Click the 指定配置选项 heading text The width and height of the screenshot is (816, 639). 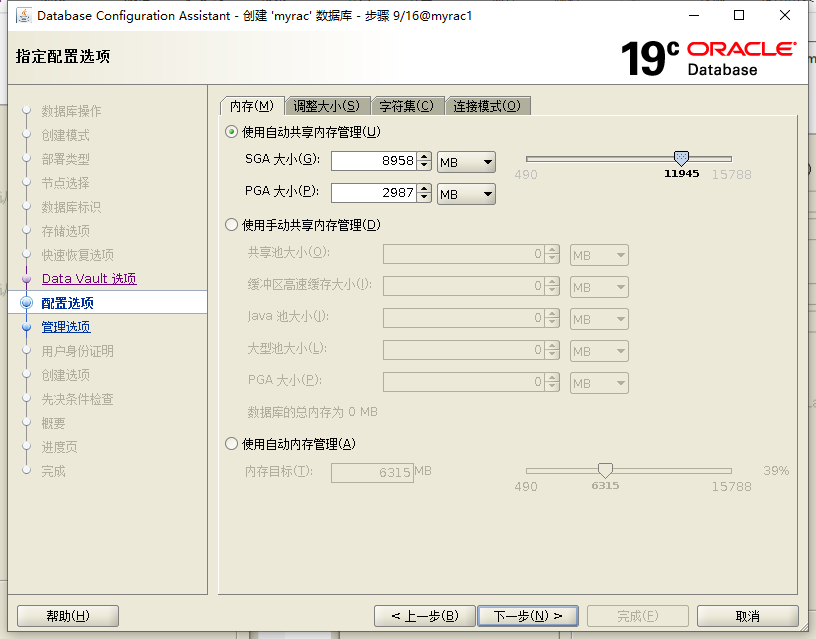(63, 56)
